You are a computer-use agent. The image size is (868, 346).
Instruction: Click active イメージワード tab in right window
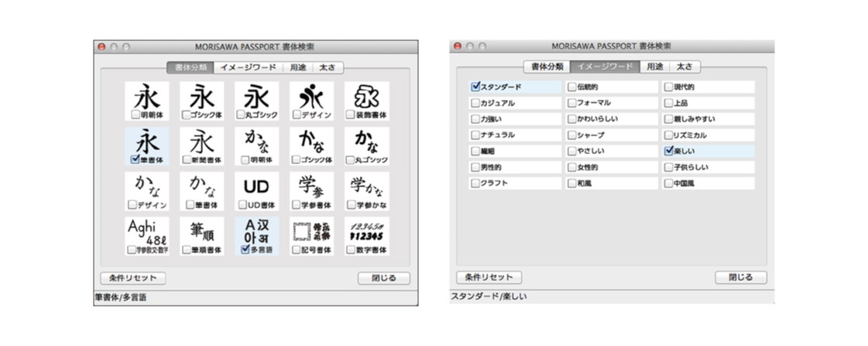605,67
